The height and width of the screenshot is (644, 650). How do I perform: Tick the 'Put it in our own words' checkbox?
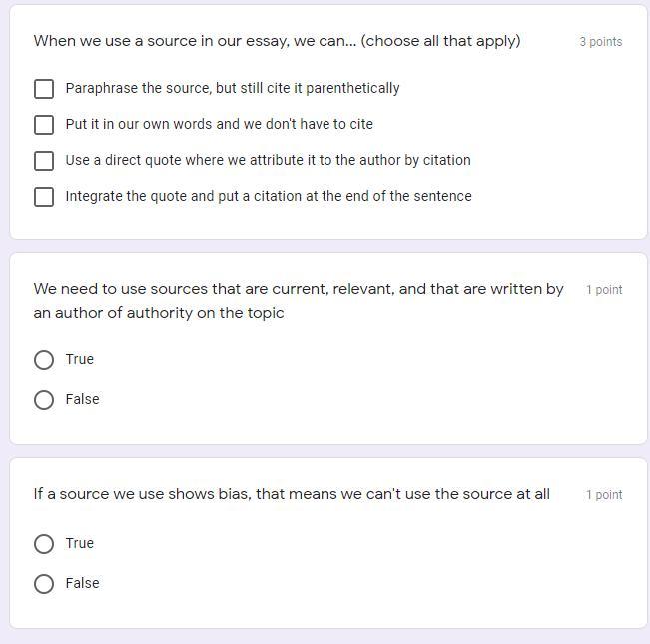point(44,125)
